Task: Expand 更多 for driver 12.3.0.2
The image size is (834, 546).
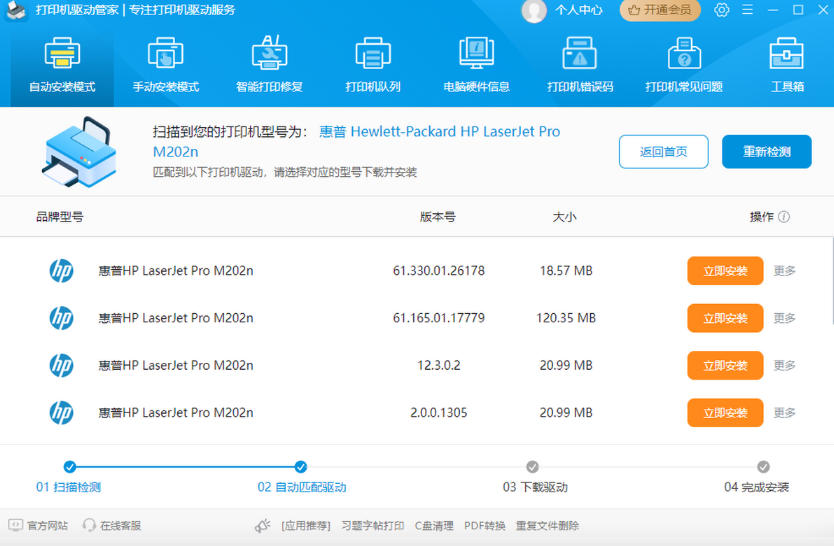Action: [x=784, y=365]
